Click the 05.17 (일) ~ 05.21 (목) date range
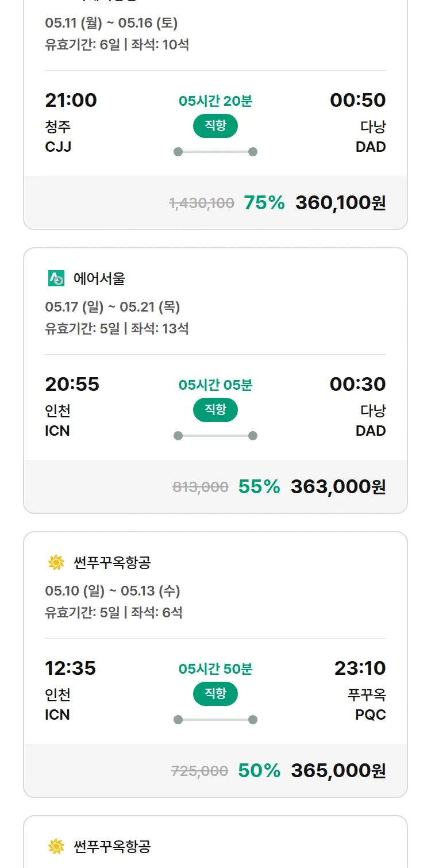Viewport: 431px width, 868px height. [x=113, y=307]
